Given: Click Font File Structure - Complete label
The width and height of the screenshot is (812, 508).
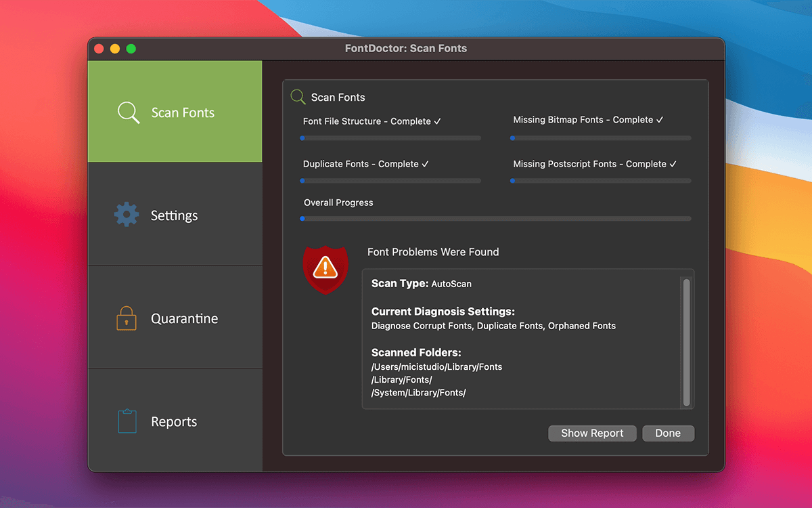Looking at the screenshot, I should pyautogui.click(x=372, y=121).
